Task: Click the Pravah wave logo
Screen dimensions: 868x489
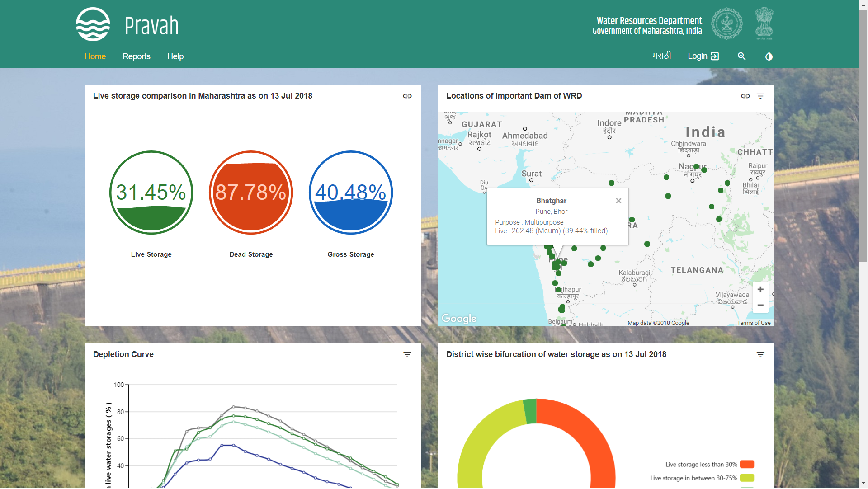Action: (93, 24)
